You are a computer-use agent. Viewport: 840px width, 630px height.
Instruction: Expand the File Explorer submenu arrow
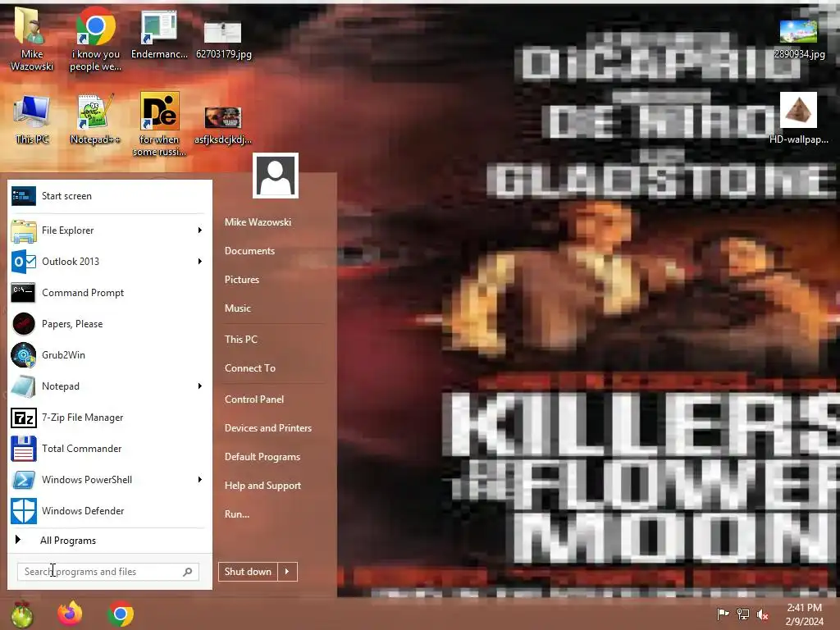click(x=200, y=231)
